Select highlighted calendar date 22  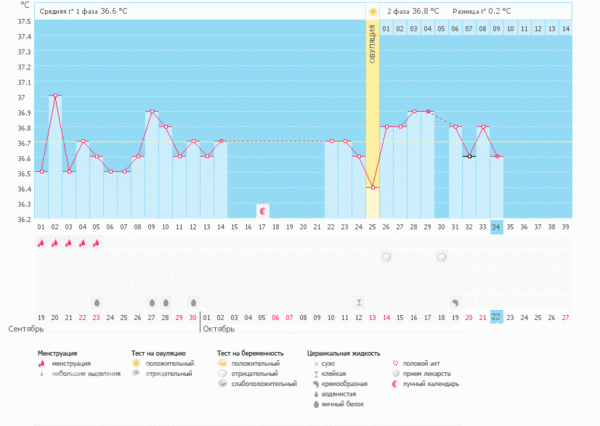(x=496, y=318)
